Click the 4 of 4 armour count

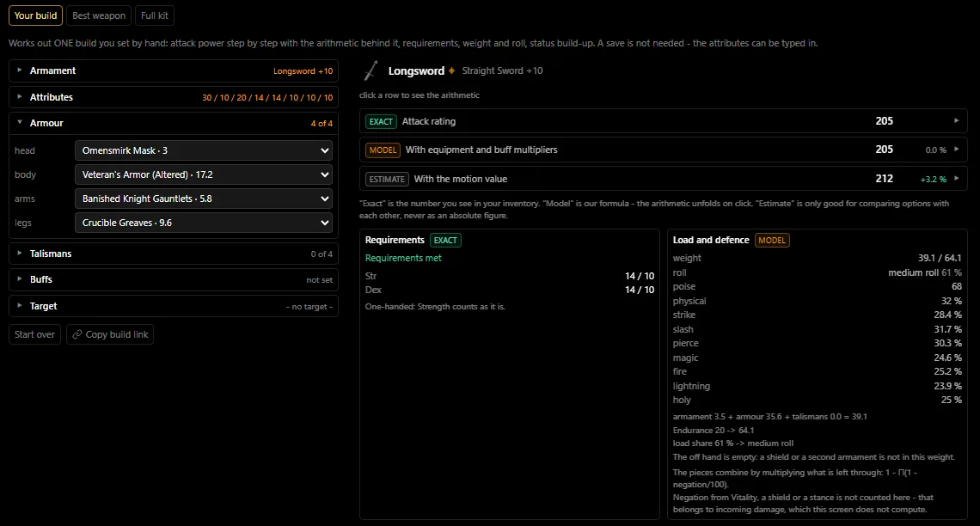[x=322, y=124]
